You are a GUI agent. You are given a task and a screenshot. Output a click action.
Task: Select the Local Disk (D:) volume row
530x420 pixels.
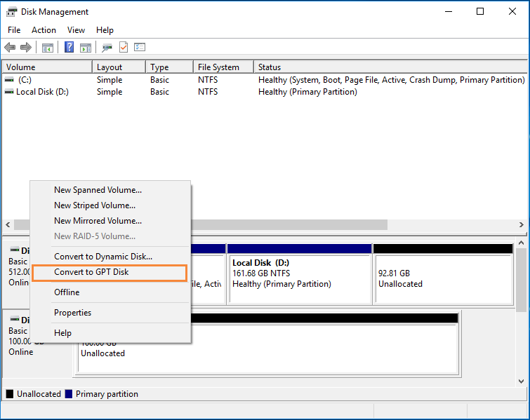click(265, 91)
